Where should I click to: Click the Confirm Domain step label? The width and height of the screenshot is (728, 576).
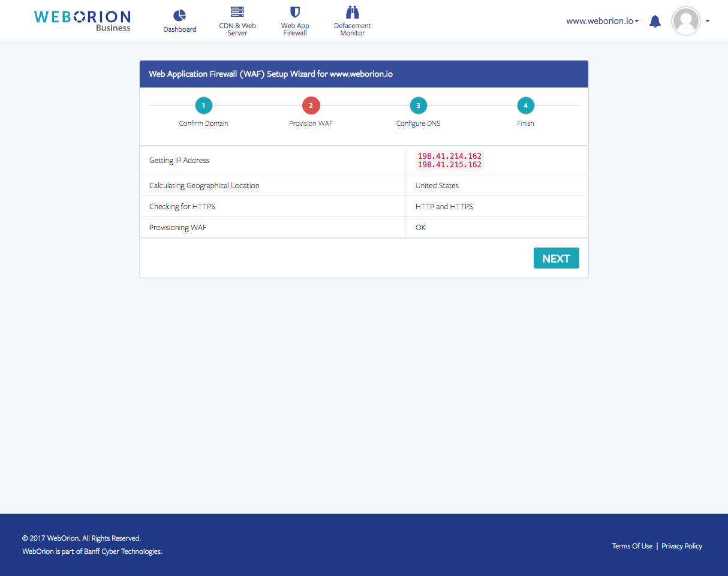[x=203, y=123]
